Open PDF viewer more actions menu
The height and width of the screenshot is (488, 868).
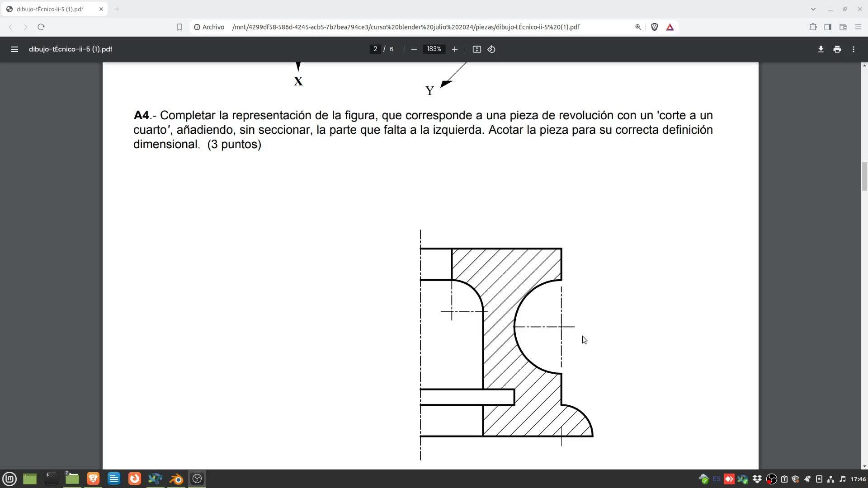[x=853, y=49]
